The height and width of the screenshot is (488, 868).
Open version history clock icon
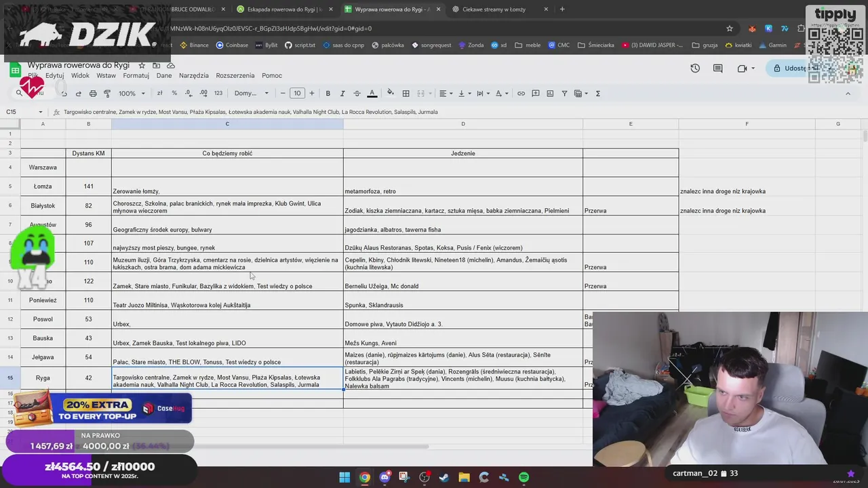click(x=695, y=68)
